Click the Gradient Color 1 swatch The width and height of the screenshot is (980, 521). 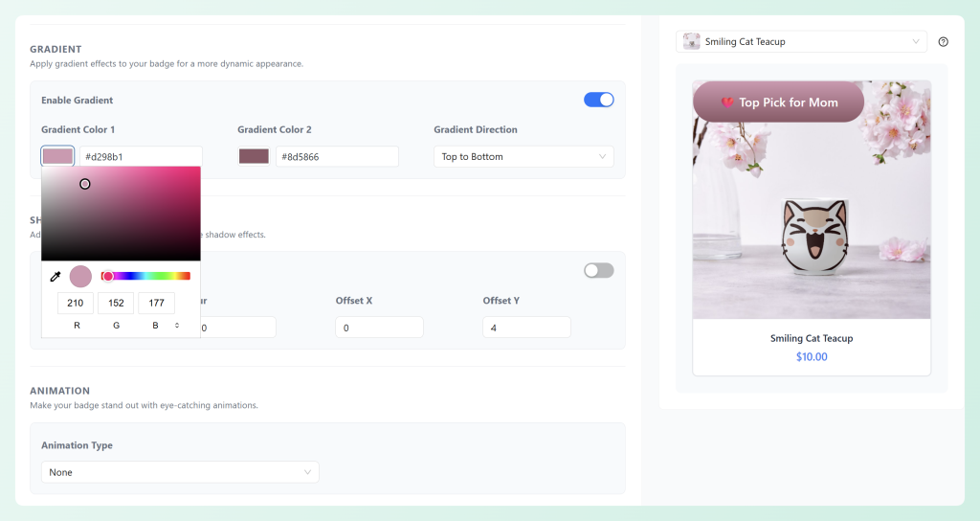(x=57, y=156)
